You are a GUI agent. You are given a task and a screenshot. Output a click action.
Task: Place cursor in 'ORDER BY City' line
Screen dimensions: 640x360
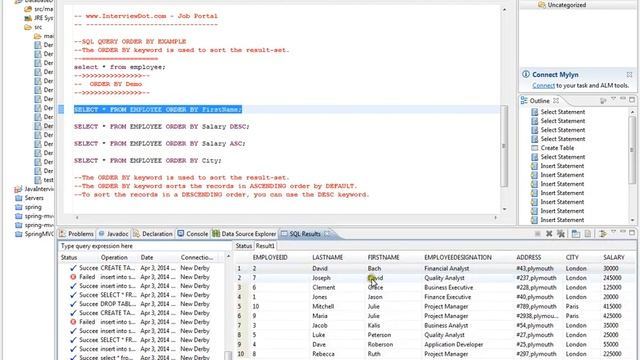[147, 160]
